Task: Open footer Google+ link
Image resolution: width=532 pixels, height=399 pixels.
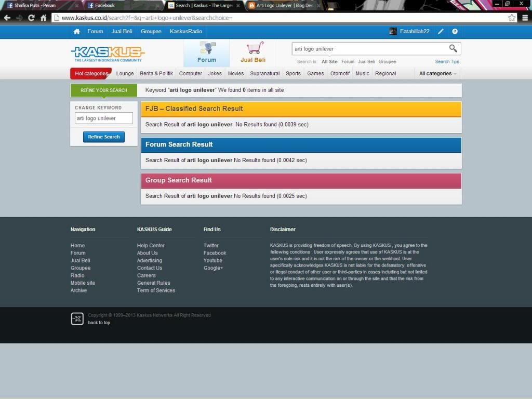Action: tap(213, 268)
